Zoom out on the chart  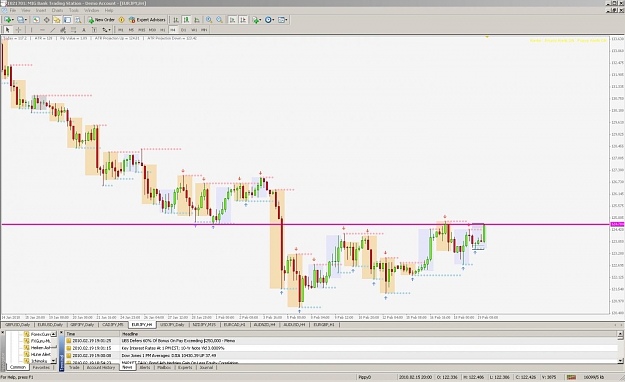219,20
